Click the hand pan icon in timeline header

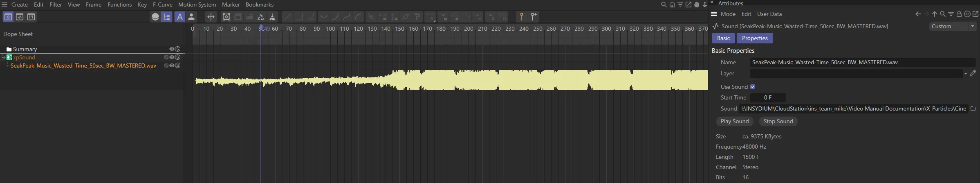click(697, 5)
